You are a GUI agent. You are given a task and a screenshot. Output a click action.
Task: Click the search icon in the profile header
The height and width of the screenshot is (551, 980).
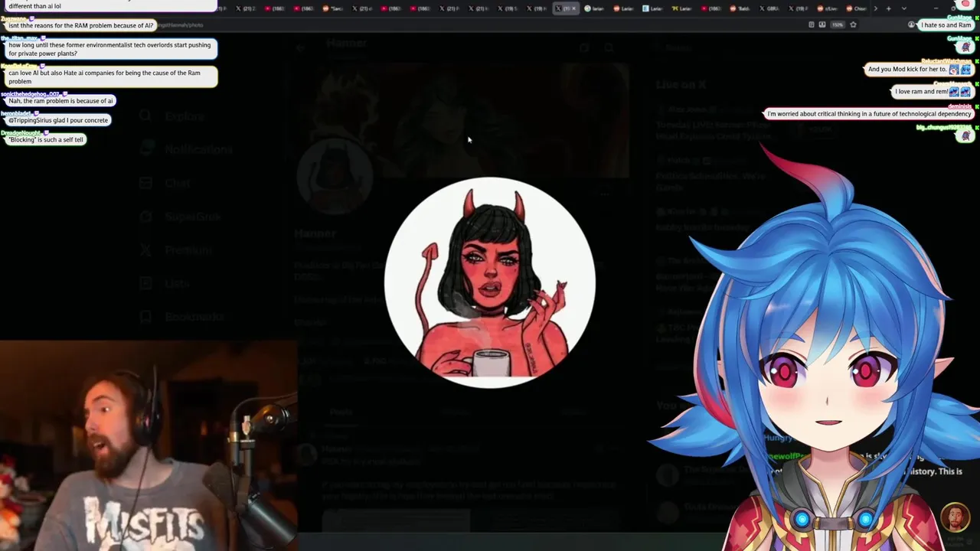click(x=609, y=47)
